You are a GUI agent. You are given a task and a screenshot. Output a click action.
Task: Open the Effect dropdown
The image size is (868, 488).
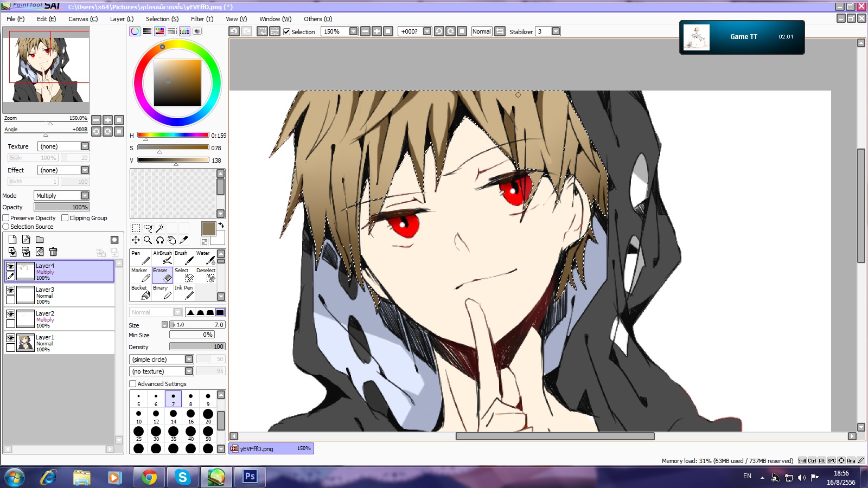[63, 170]
